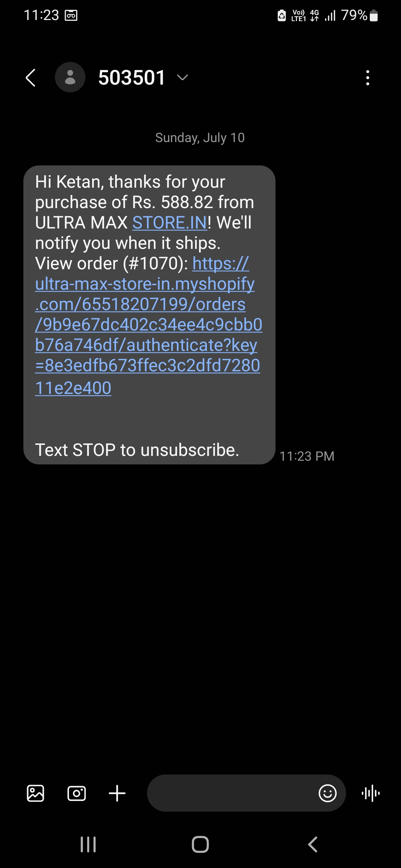Tap the Sunday, July 10 date header
The image size is (401, 868).
tap(200, 138)
